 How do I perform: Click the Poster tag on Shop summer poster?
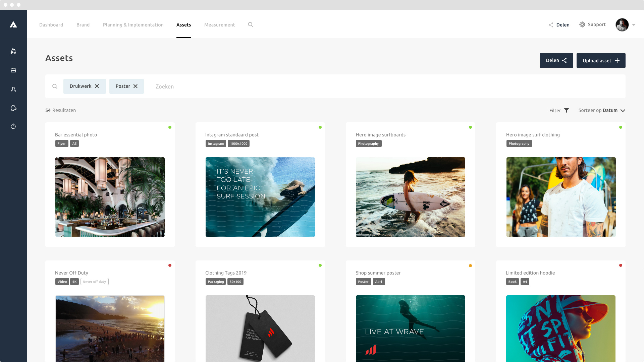coord(364,282)
